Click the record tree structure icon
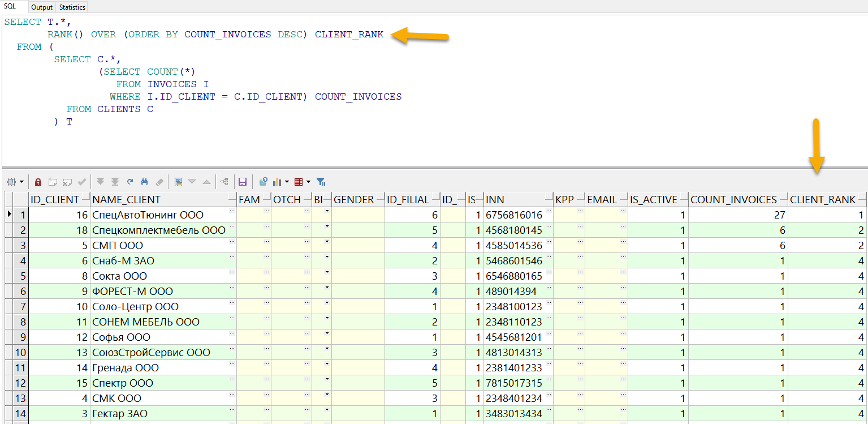Viewport: 868px width, 424px height. (x=225, y=181)
